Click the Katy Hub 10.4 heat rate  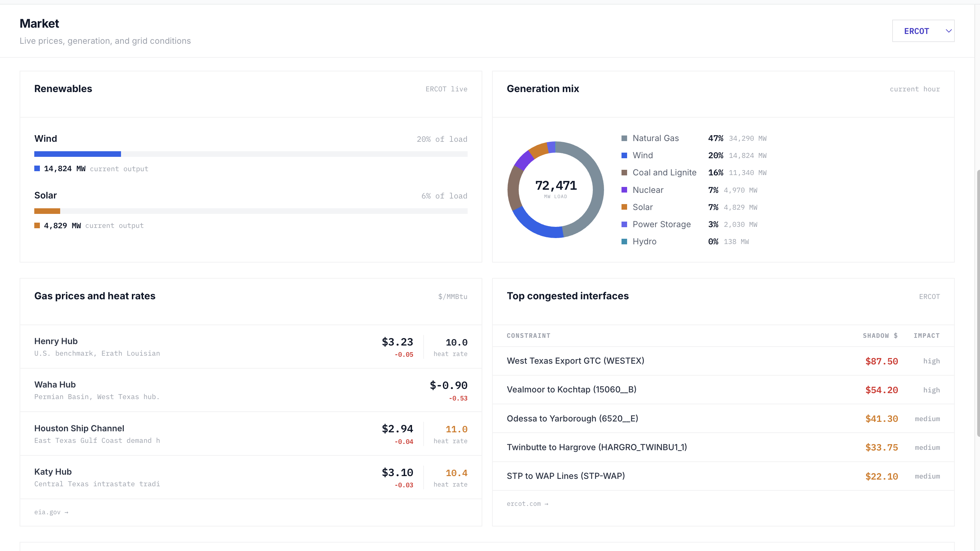[456, 473]
